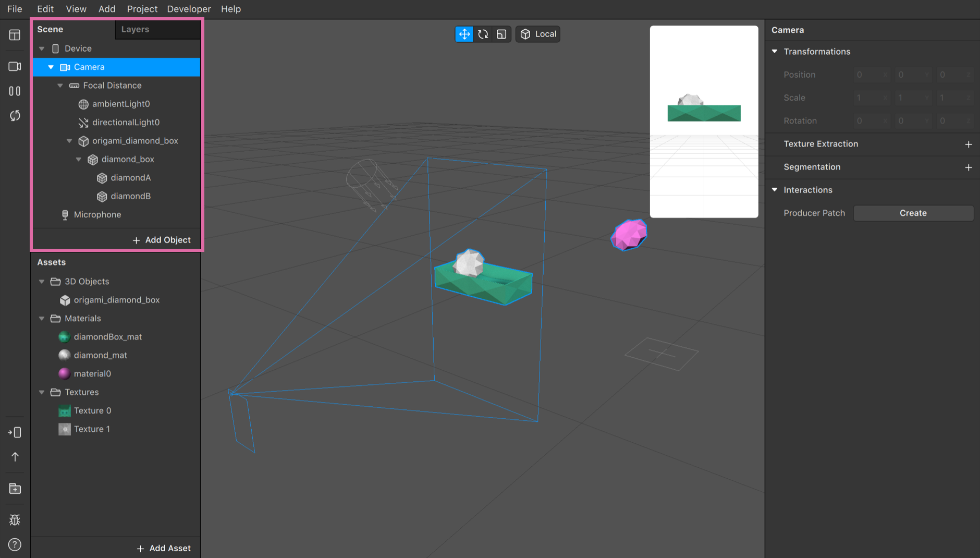Collapse the origami_diamond_box tree node
This screenshot has height=558, width=980.
pyautogui.click(x=69, y=141)
